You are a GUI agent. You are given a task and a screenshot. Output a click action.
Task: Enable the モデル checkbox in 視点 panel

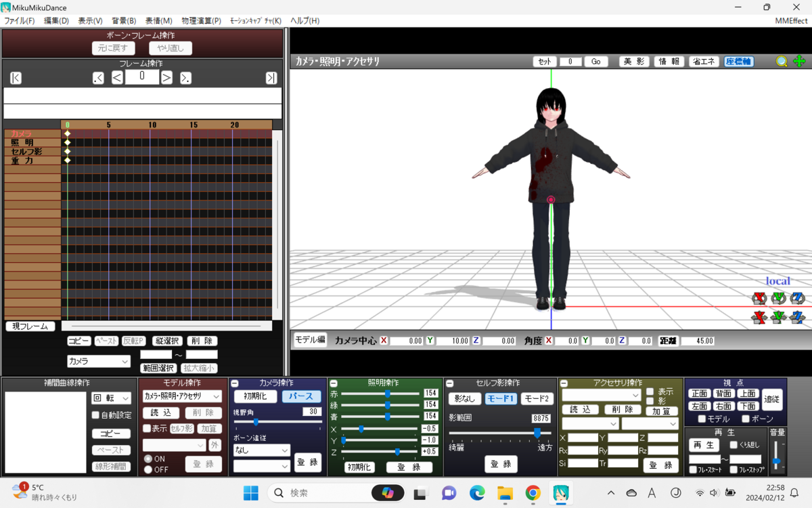click(x=702, y=419)
